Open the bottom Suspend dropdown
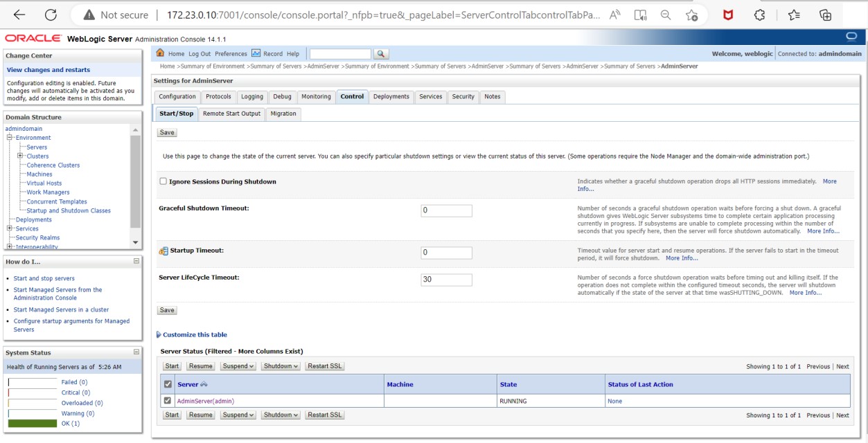Viewport: 868px width, 443px height. 238,415
